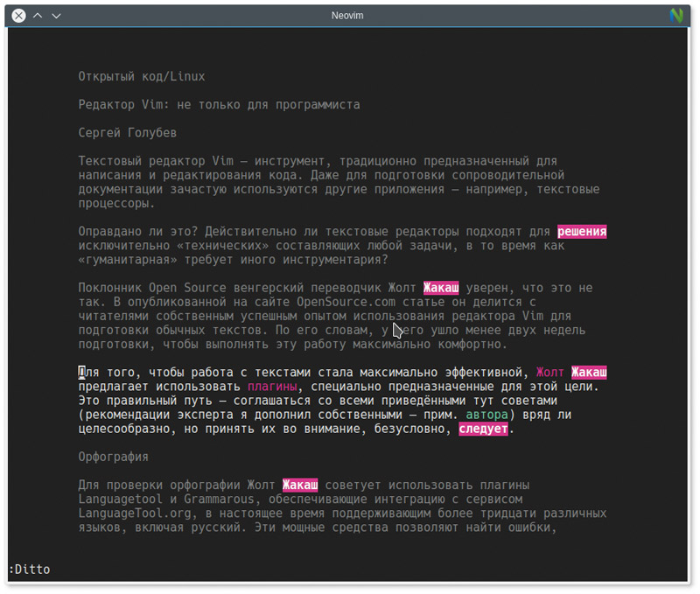
Task: Click word 'Languagetool' in last paragraph
Action: tap(121, 499)
